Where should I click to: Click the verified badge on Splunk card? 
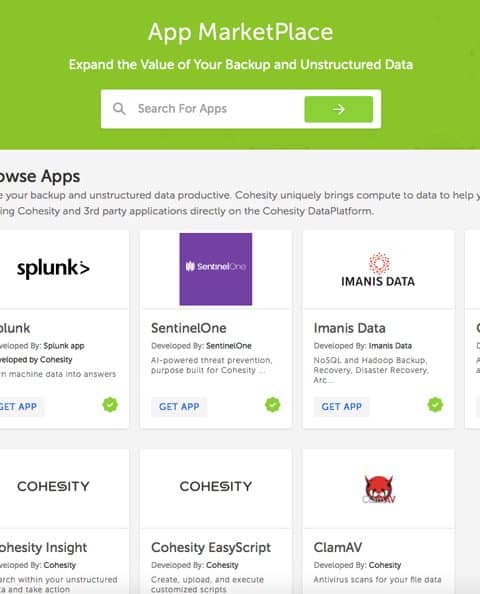click(x=110, y=405)
